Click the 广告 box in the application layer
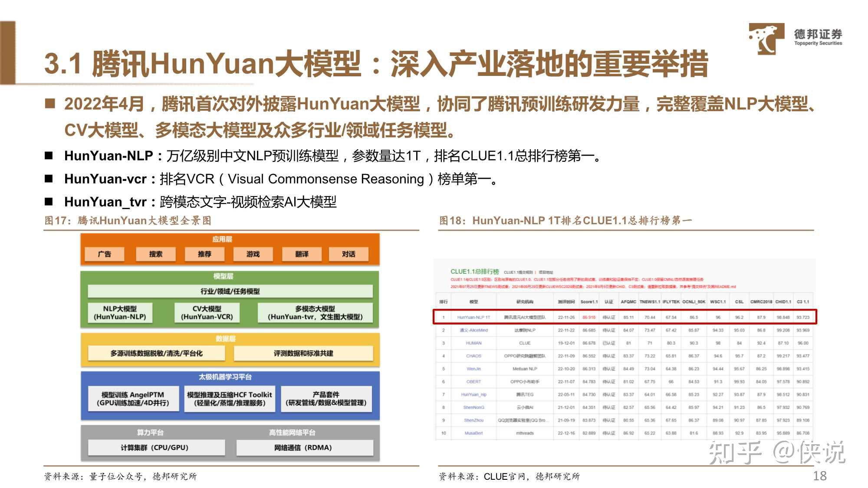This screenshot has height=488, width=868. (105, 254)
